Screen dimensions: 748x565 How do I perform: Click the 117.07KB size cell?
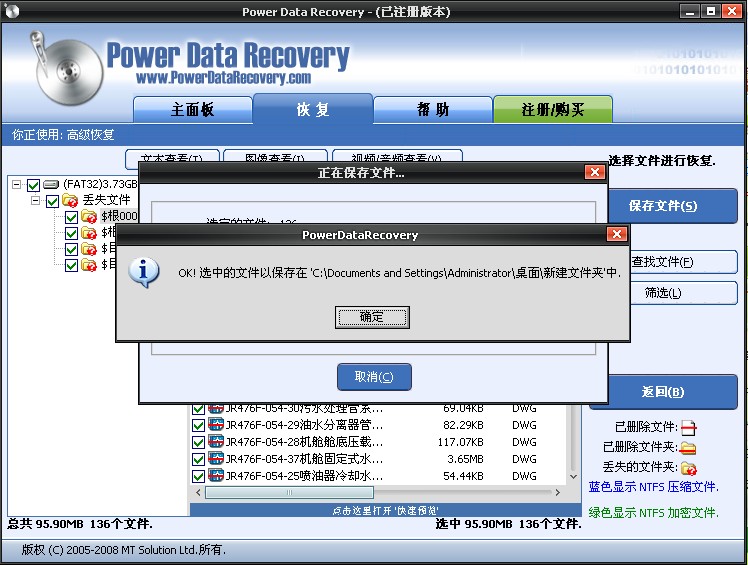point(461,442)
